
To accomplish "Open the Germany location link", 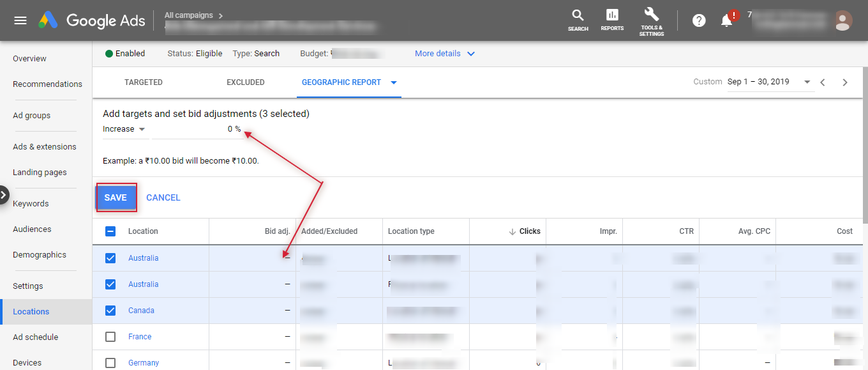I will tap(144, 363).
